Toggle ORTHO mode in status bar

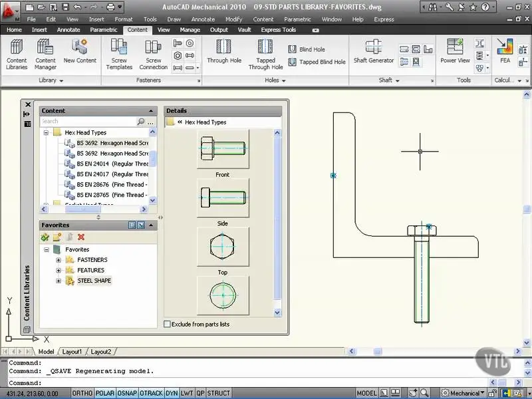pyautogui.click(x=82, y=393)
